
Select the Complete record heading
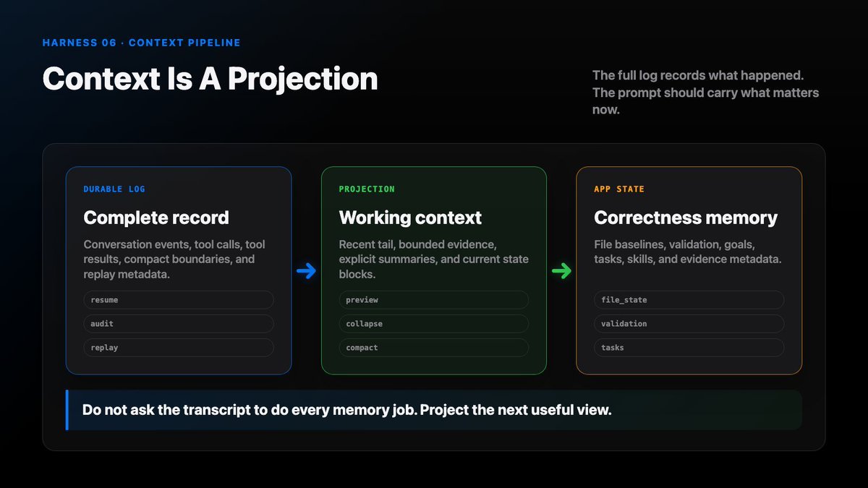[156, 218]
